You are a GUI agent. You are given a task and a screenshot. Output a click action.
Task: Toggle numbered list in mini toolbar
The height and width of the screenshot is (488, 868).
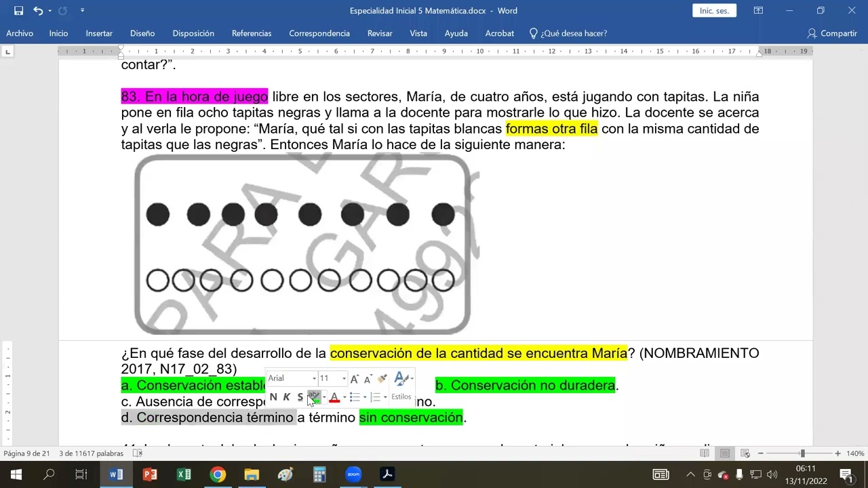375,397
